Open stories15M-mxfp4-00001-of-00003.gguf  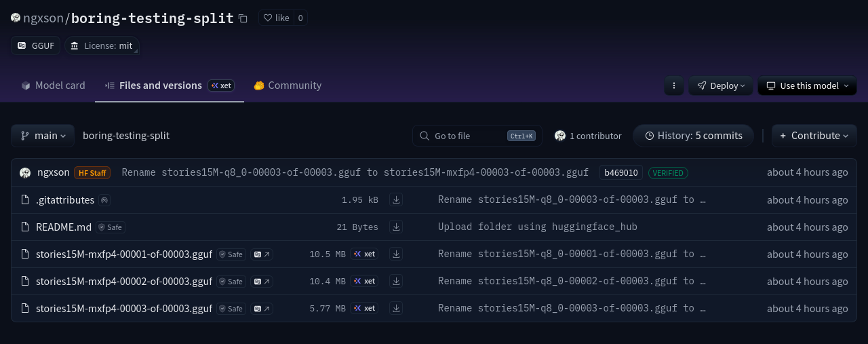(124, 254)
